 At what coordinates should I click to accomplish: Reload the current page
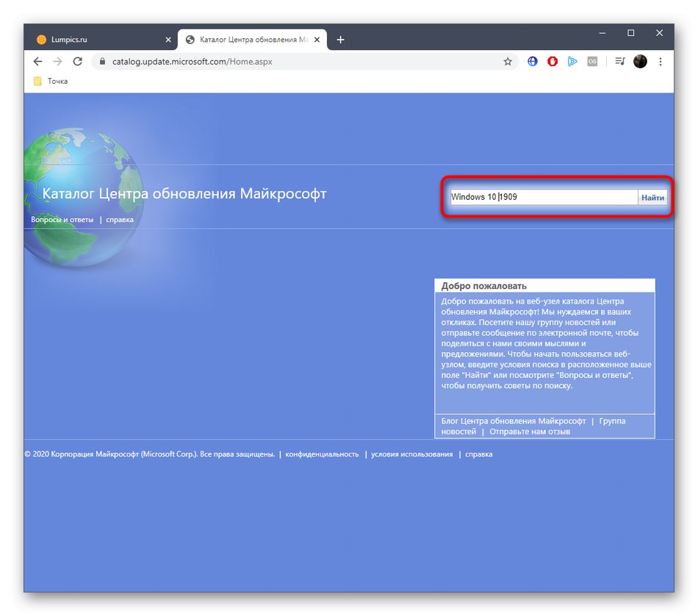77,62
